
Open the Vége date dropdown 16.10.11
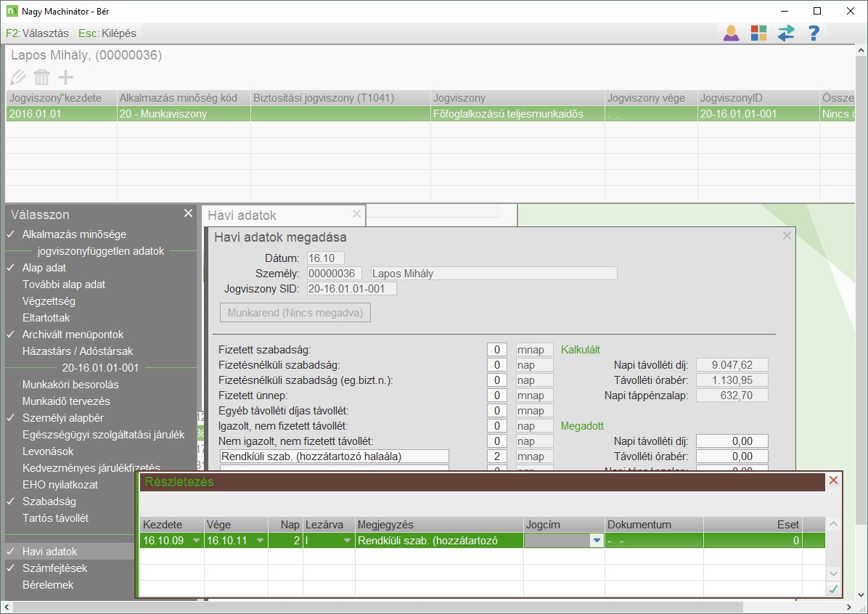260,541
